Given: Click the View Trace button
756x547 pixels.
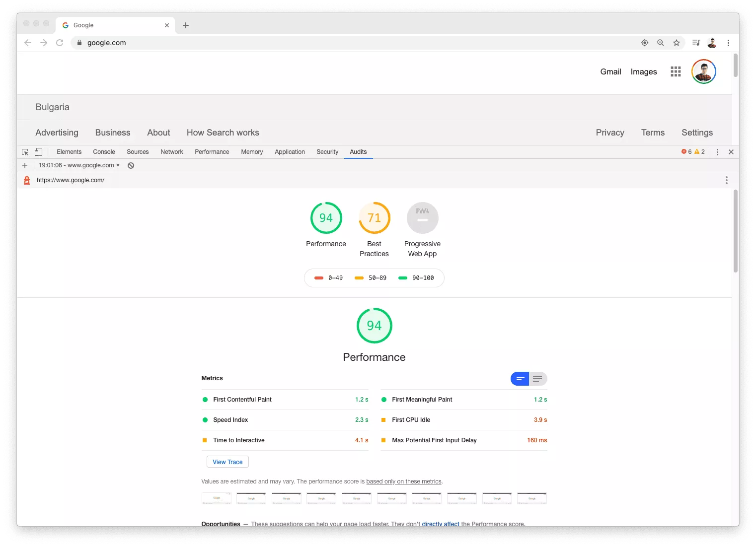Looking at the screenshot, I should (x=227, y=462).
